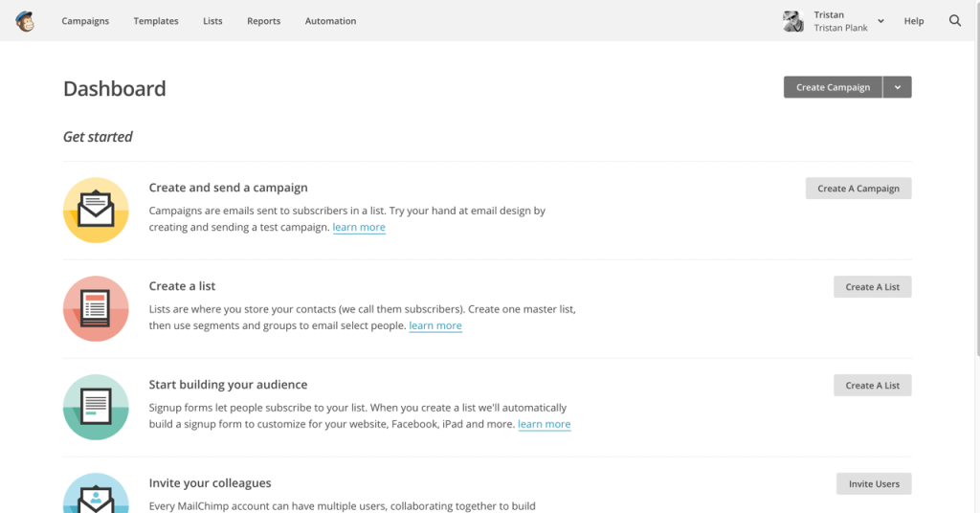Image resolution: width=980 pixels, height=513 pixels.
Task: Click the Get started section heading
Action: click(x=98, y=137)
